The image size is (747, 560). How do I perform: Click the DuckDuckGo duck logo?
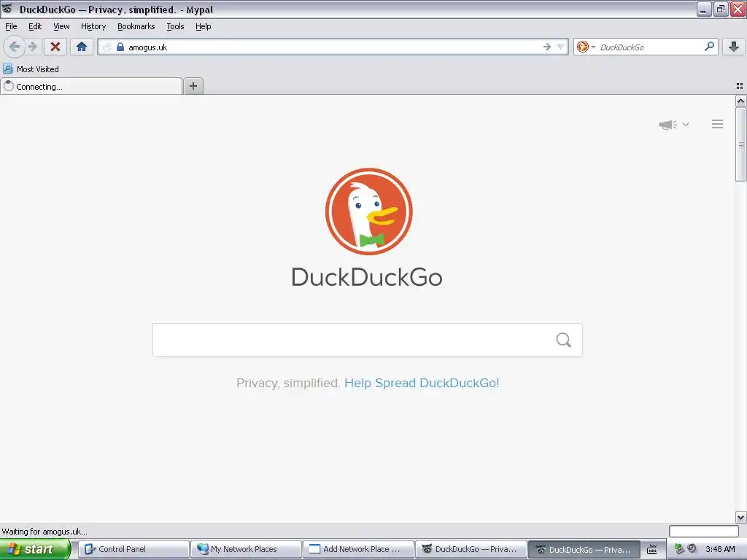(368, 211)
